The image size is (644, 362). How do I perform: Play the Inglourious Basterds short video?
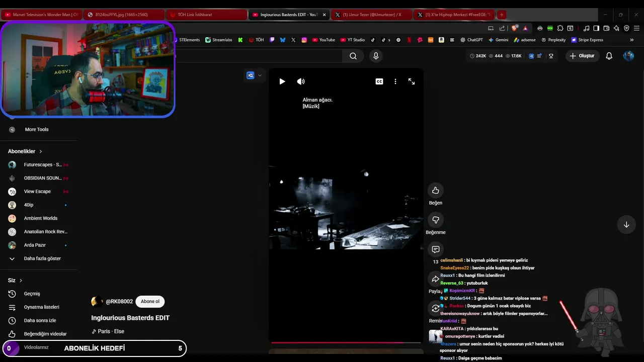click(x=282, y=81)
